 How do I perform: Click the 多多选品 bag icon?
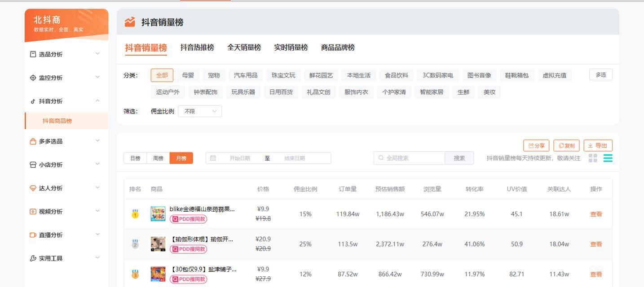33,141
